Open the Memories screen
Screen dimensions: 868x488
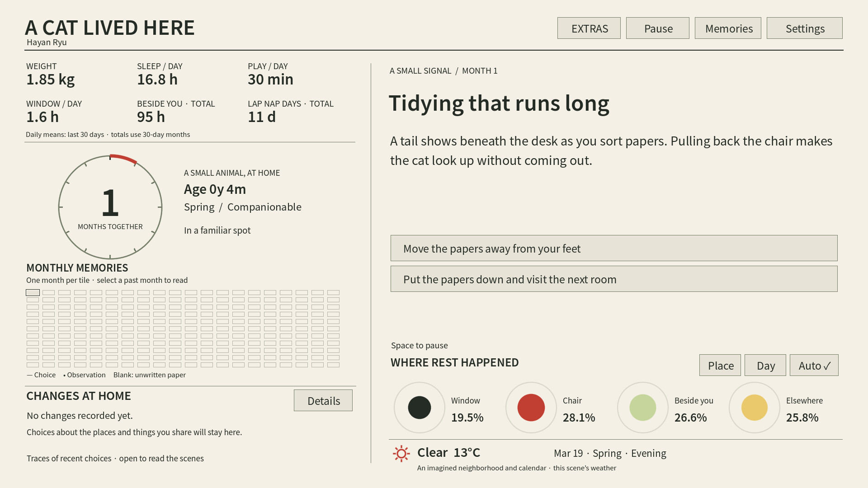click(x=728, y=28)
